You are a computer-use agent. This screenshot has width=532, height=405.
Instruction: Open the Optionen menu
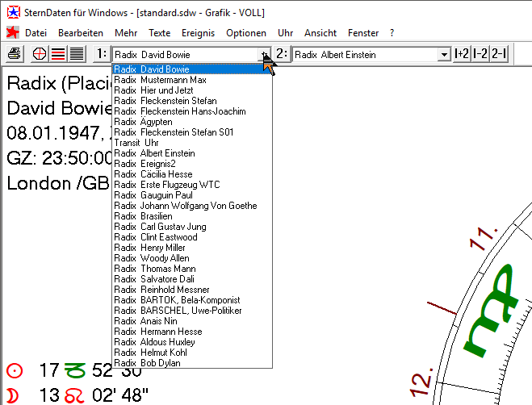tap(246, 33)
